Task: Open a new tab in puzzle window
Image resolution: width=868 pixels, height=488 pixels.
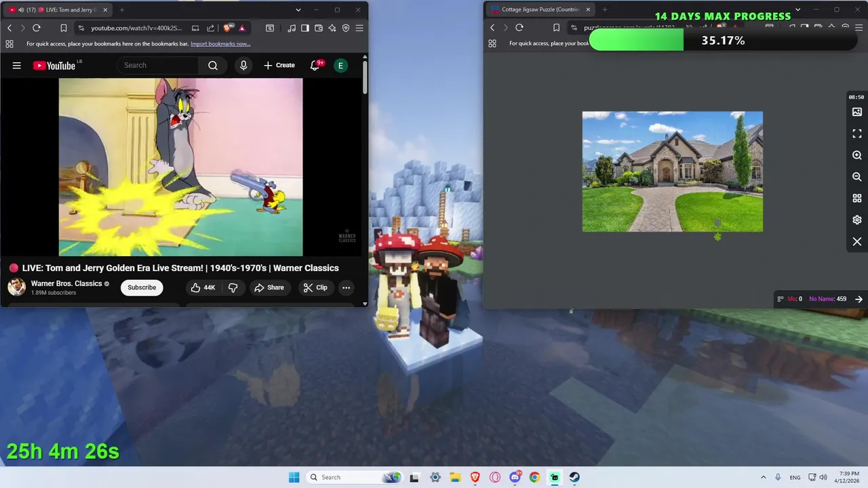Action: click(x=604, y=9)
